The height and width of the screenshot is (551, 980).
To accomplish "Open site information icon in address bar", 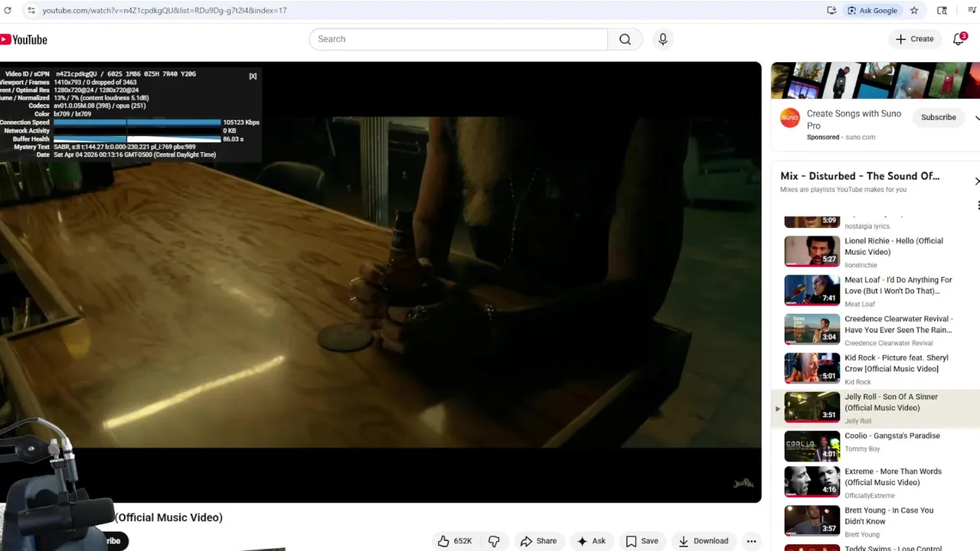I will click(31, 11).
